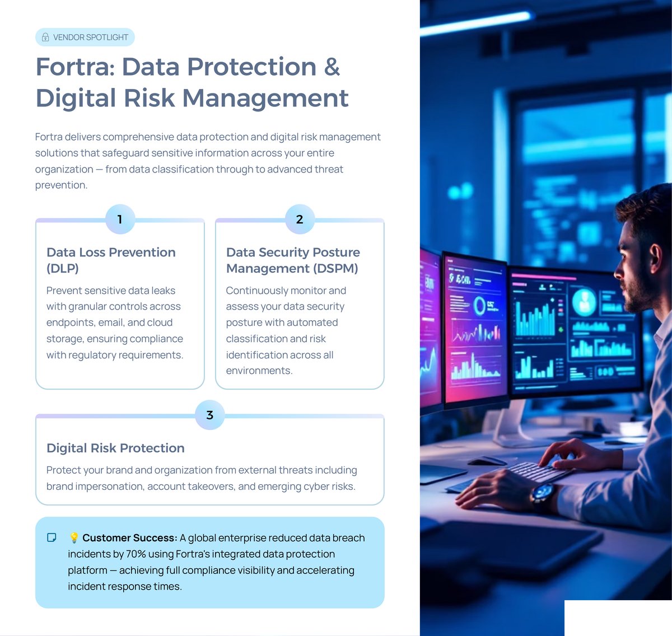Click the Data Loss Prevention (DLP) heading
The image size is (672, 636).
click(x=111, y=260)
